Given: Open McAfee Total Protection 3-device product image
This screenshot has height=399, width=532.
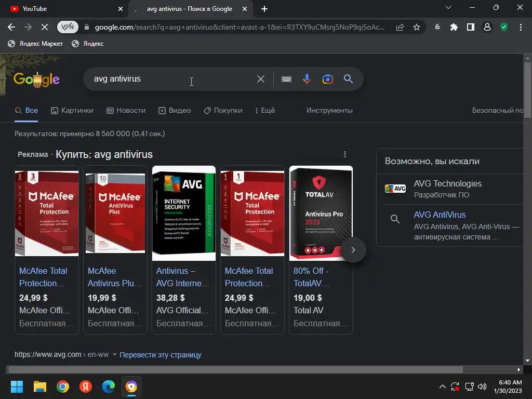Looking at the screenshot, I should [47, 213].
